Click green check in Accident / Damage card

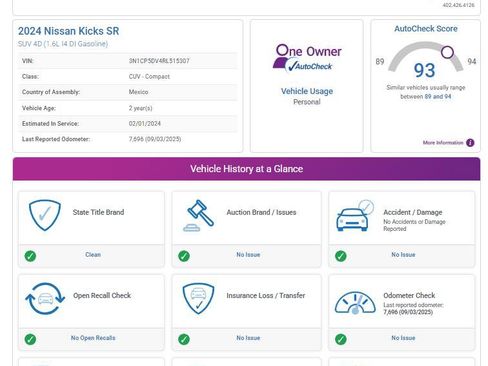pos(341,256)
